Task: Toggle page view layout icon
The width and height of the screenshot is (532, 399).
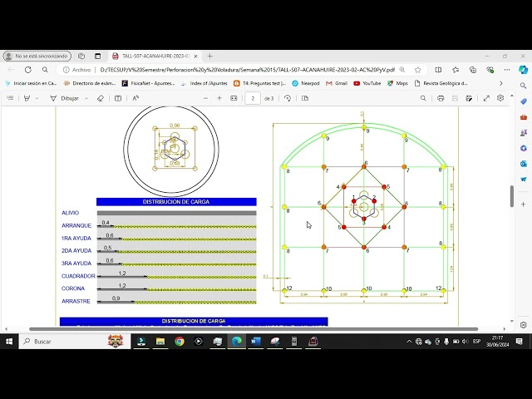Action: pos(305,98)
